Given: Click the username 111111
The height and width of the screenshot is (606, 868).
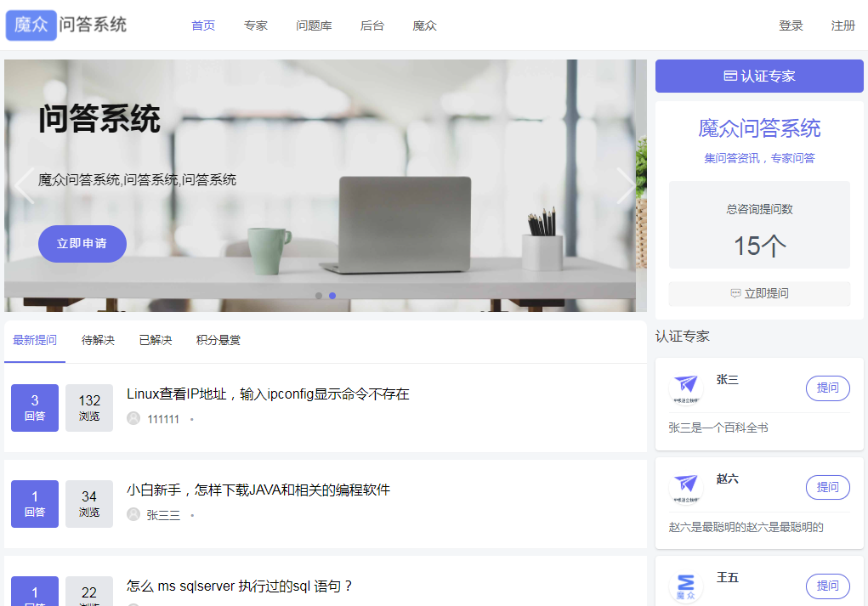Looking at the screenshot, I should (x=163, y=420).
